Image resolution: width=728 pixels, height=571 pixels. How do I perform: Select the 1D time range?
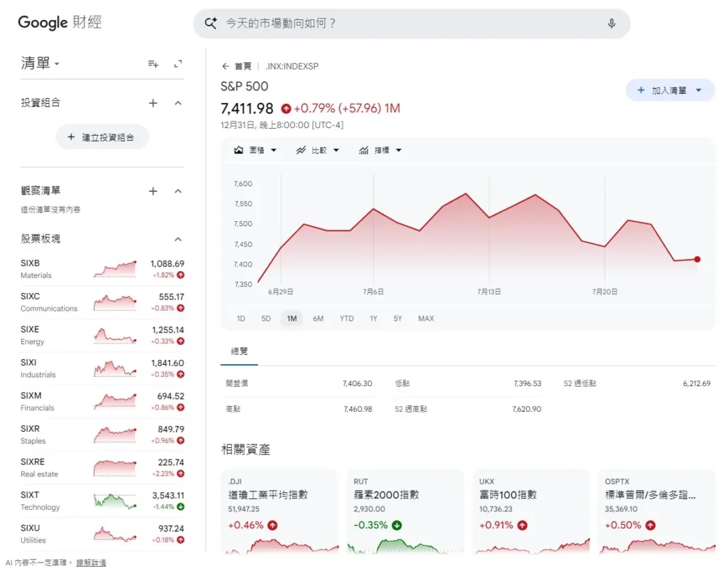click(x=240, y=319)
